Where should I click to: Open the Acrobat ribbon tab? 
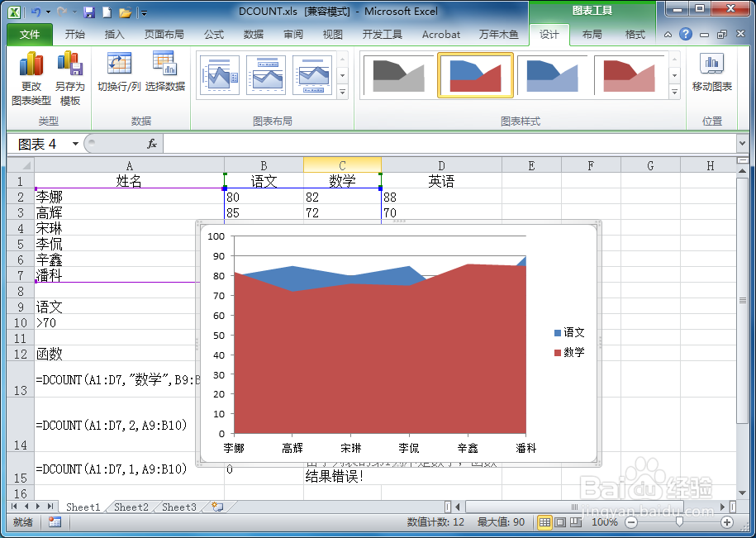coord(440,34)
